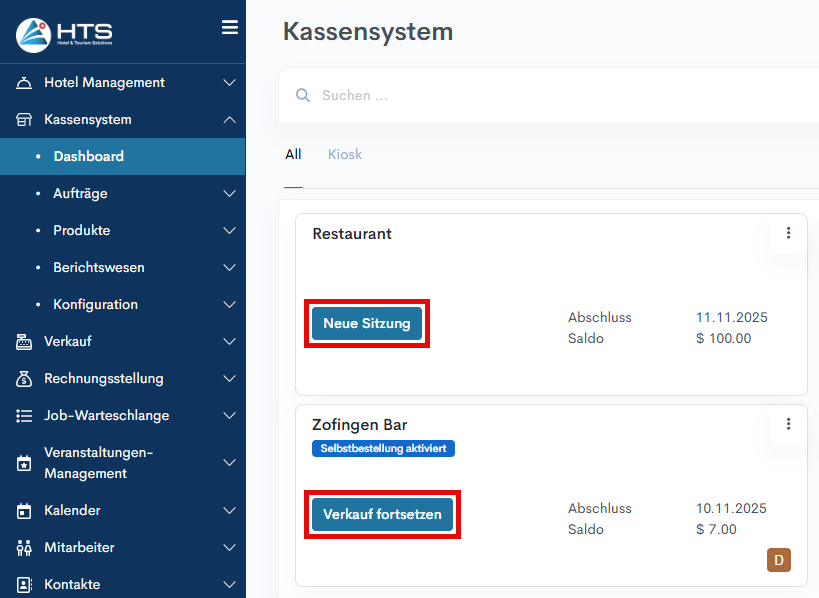Start Neue Sitzung for Restaurant
The height and width of the screenshot is (598, 819).
[367, 324]
